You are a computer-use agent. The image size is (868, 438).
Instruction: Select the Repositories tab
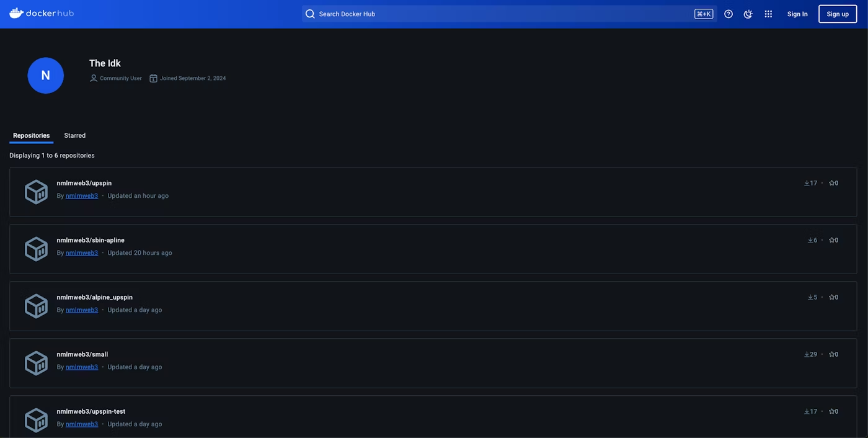pyautogui.click(x=32, y=135)
